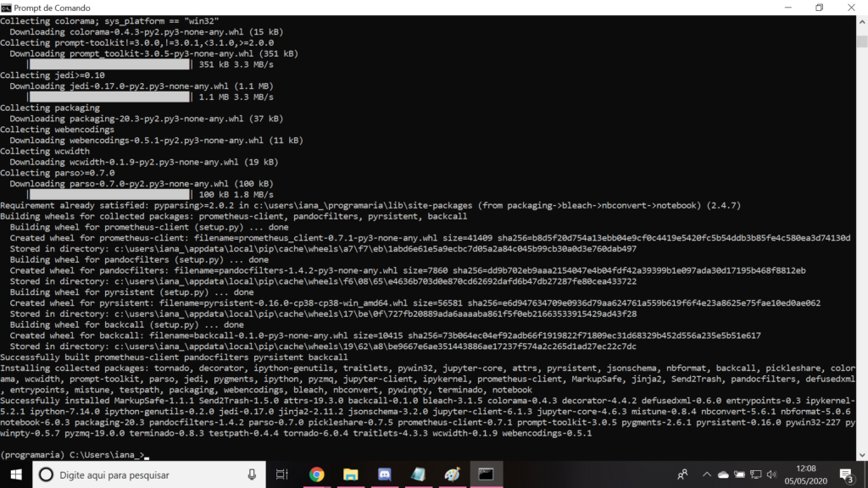Launch Microsoft Paint from the taskbar
The width and height of the screenshot is (868, 488).
click(453, 474)
